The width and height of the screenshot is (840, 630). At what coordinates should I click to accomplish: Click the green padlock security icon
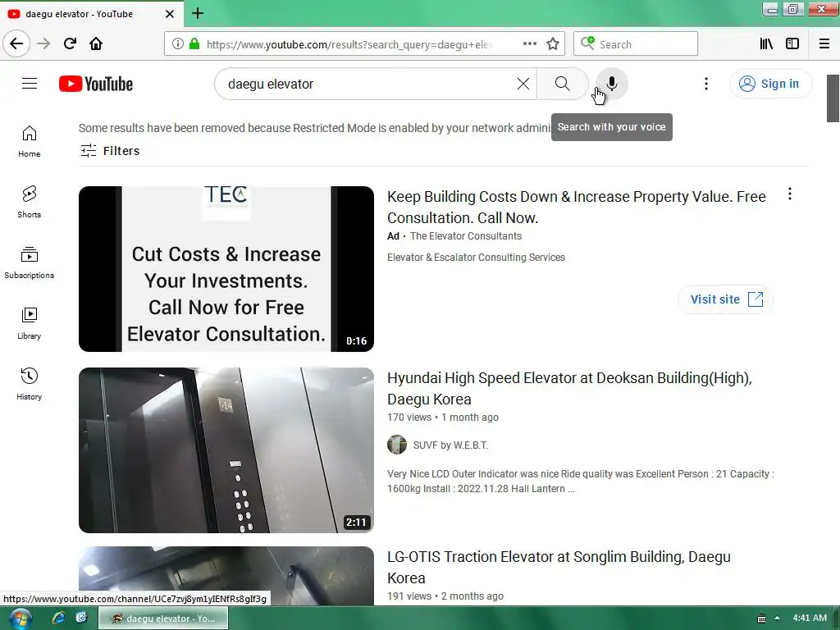[194, 44]
